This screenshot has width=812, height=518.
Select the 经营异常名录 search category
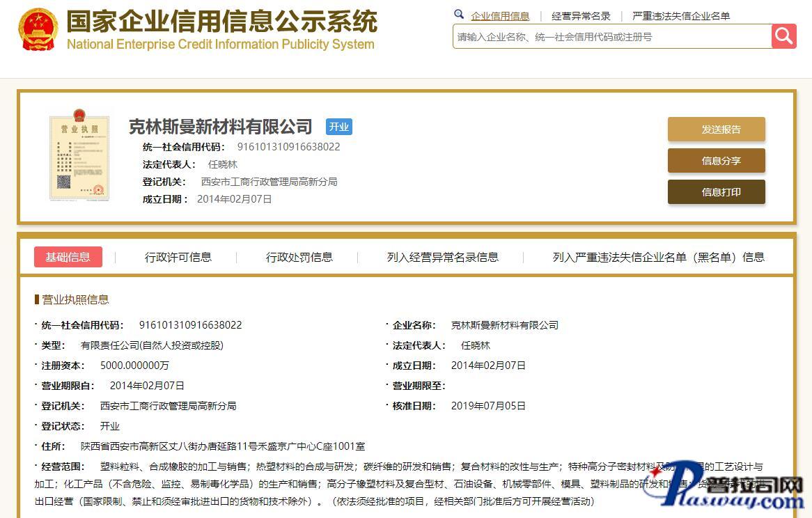581,16
